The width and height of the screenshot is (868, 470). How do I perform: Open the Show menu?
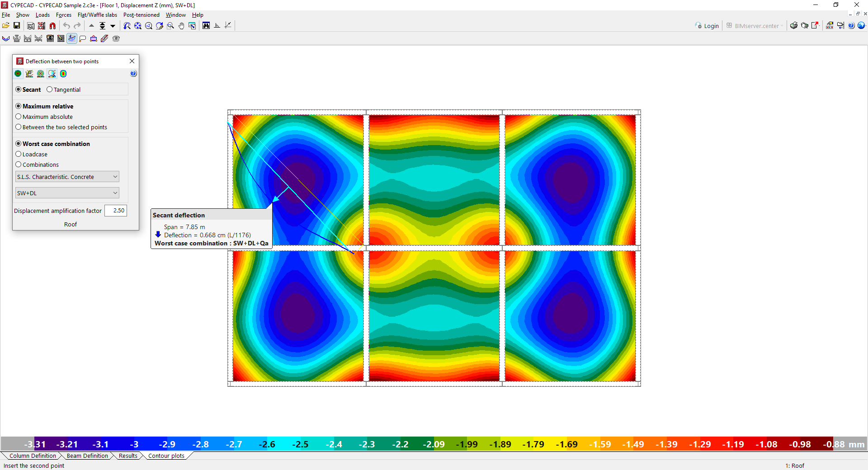pyautogui.click(x=23, y=15)
